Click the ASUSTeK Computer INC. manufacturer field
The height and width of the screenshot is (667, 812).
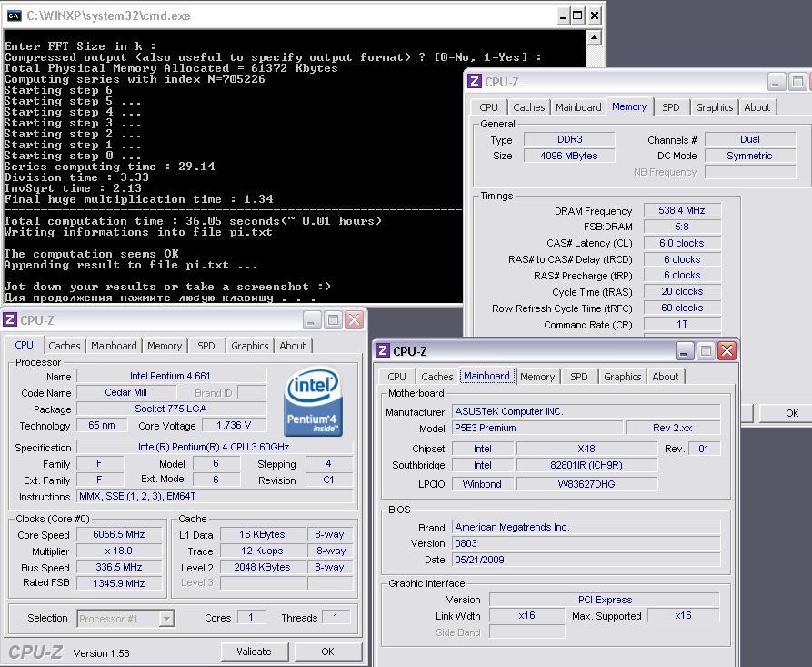coord(586,411)
